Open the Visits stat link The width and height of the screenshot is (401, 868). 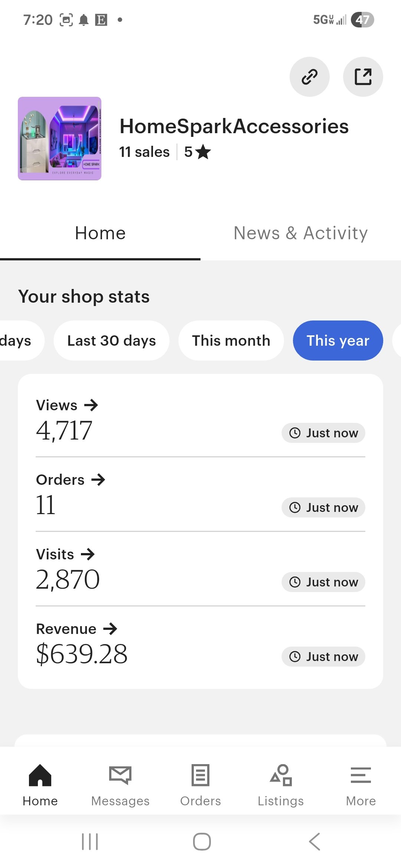(x=65, y=554)
